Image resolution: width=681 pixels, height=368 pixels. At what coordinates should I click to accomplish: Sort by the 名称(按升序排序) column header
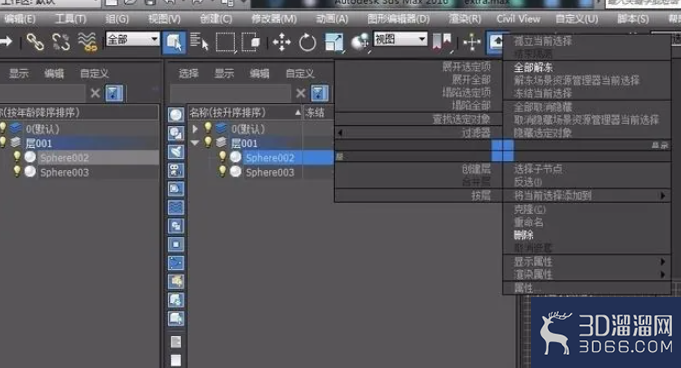pyautogui.click(x=245, y=113)
